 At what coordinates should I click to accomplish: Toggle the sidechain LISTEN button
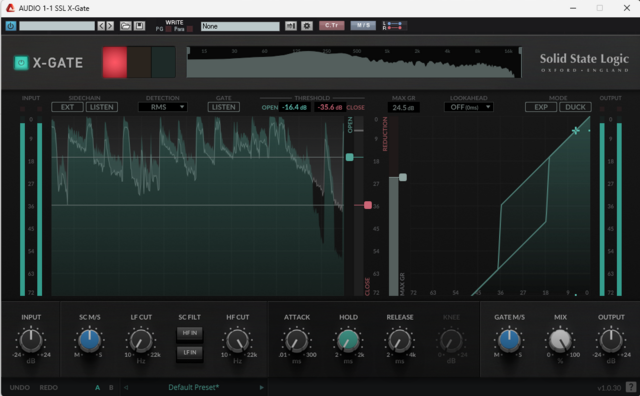pyautogui.click(x=102, y=107)
